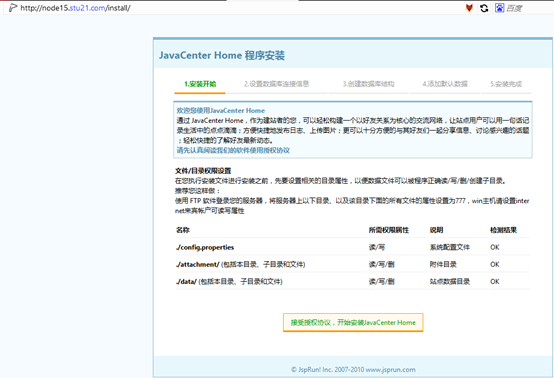Select the step 3 创建数据库结构 tab
This screenshot has height=378, width=554.
[x=369, y=84]
